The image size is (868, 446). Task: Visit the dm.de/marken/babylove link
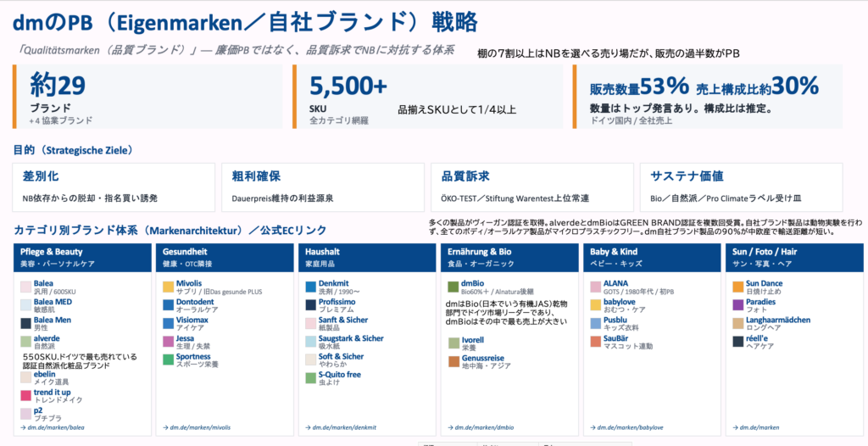click(626, 427)
